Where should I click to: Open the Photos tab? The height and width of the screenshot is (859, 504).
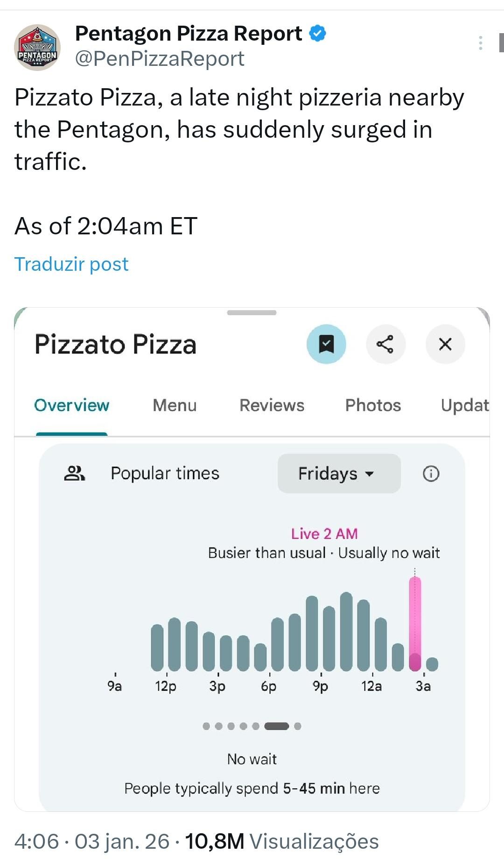pos(373,405)
